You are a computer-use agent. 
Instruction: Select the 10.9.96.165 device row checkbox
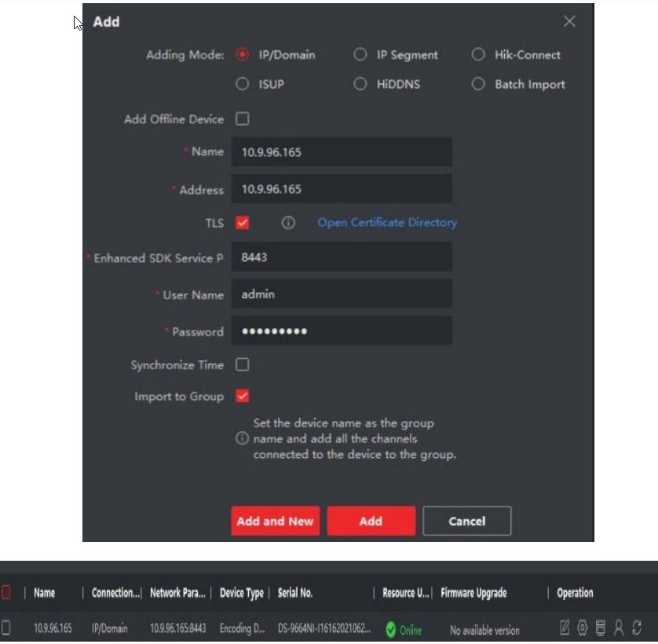coord(7,629)
